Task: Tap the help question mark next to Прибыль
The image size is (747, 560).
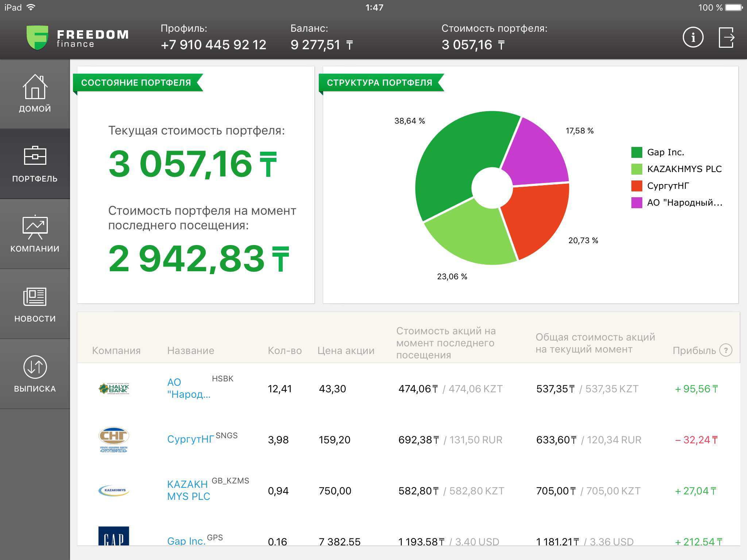Action: tap(725, 350)
